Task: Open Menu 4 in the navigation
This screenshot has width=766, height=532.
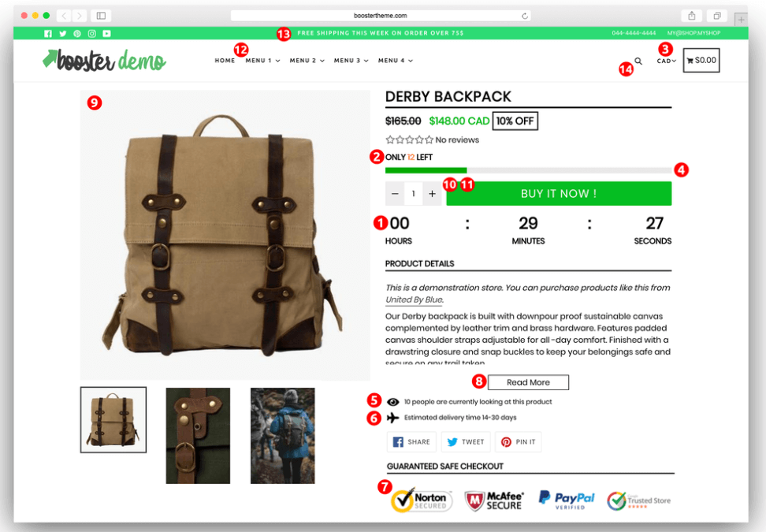Action: pyautogui.click(x=396, y=61)
